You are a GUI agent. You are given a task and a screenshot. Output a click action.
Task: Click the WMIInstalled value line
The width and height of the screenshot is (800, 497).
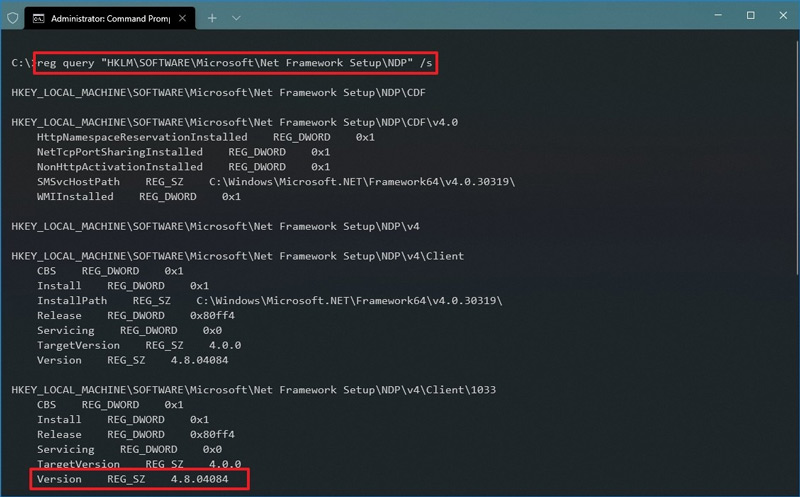click(139, 196)
